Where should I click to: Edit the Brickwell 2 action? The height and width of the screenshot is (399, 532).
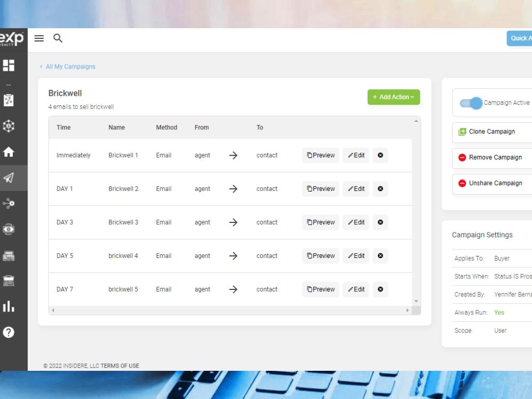pos(356,189)
